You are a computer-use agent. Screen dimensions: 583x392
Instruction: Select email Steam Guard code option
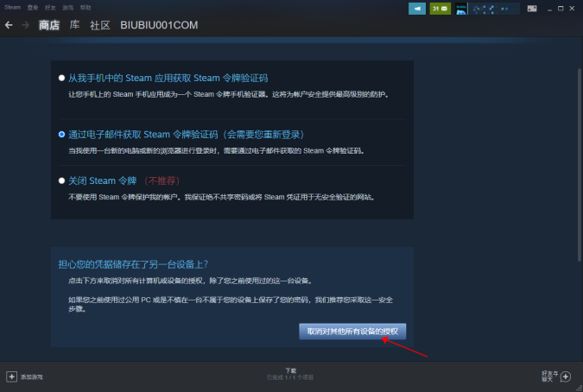point(61,135)
